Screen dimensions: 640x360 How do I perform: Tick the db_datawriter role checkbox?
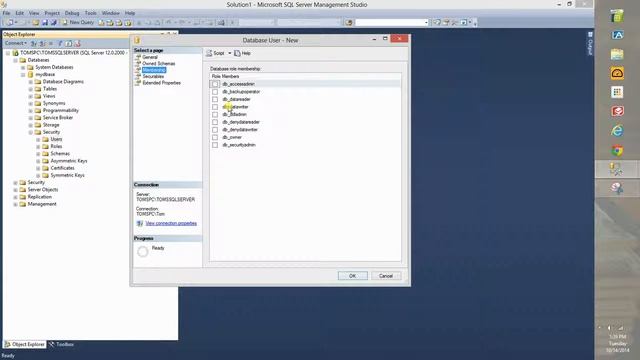pos(215,107)
